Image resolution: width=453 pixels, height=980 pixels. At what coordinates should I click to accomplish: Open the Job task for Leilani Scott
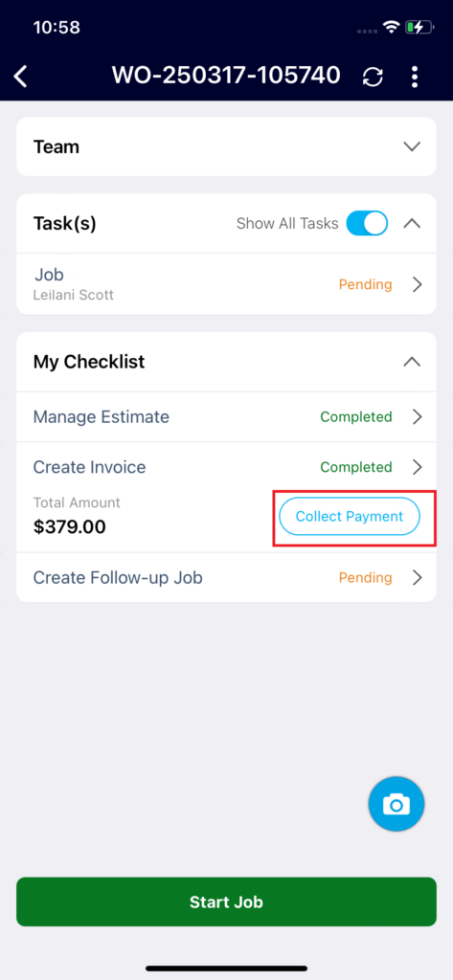coord(226,284)
